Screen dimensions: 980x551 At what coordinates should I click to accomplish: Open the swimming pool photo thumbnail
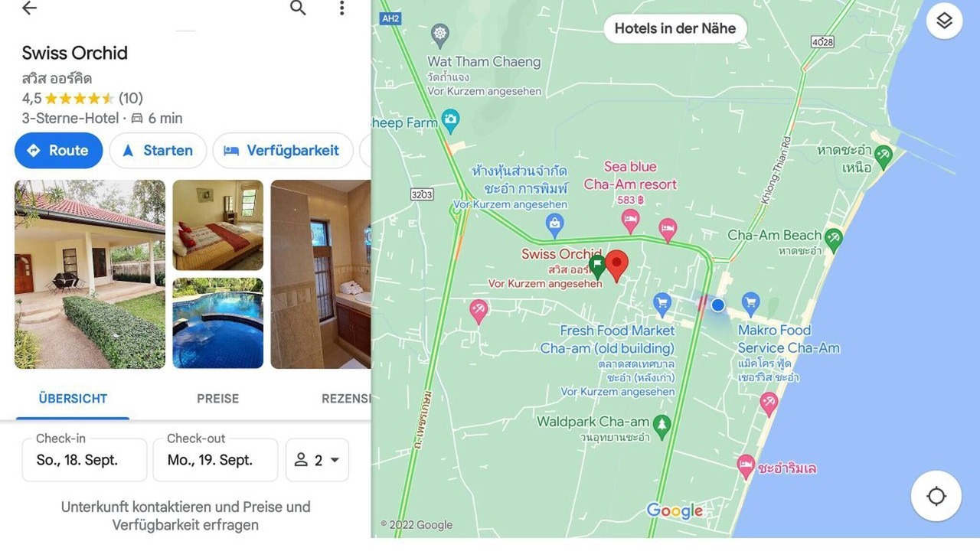pyautogui.click(x=217, y=323)
